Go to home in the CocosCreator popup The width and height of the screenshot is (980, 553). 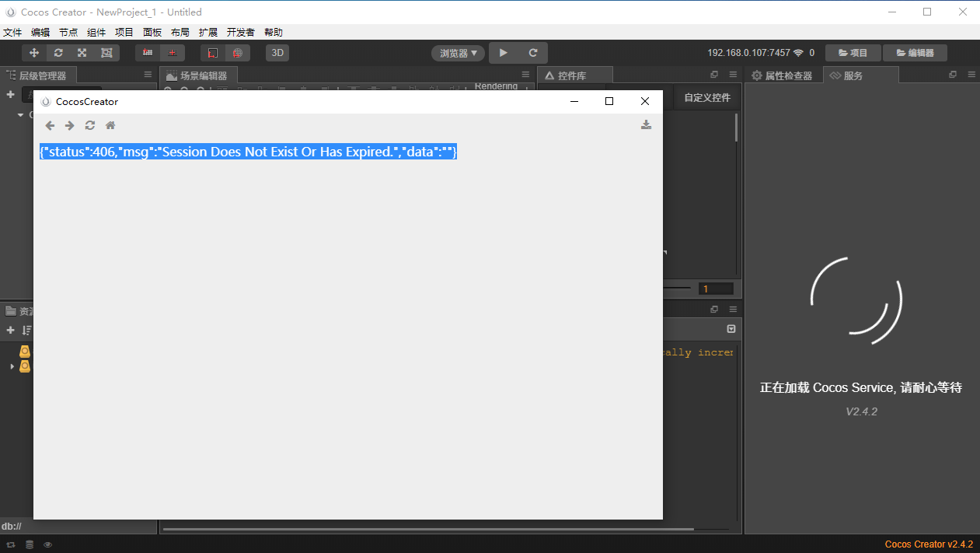tap(110, 125)
